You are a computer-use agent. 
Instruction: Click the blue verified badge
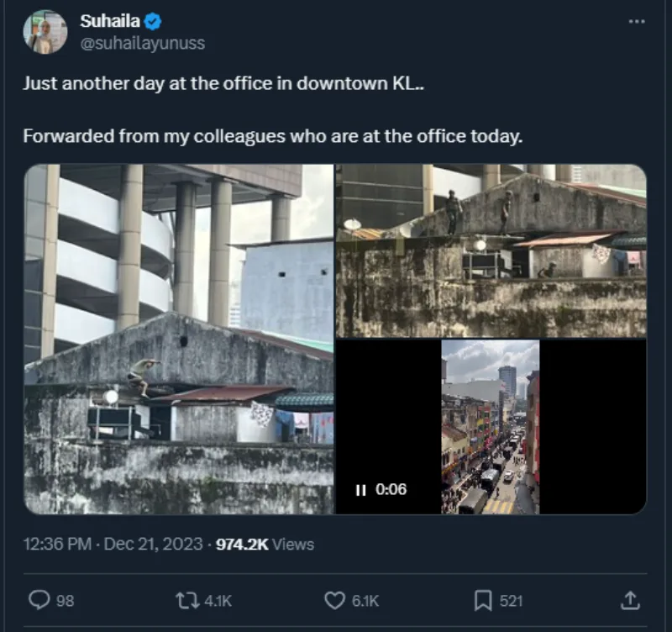coord(153,22)
